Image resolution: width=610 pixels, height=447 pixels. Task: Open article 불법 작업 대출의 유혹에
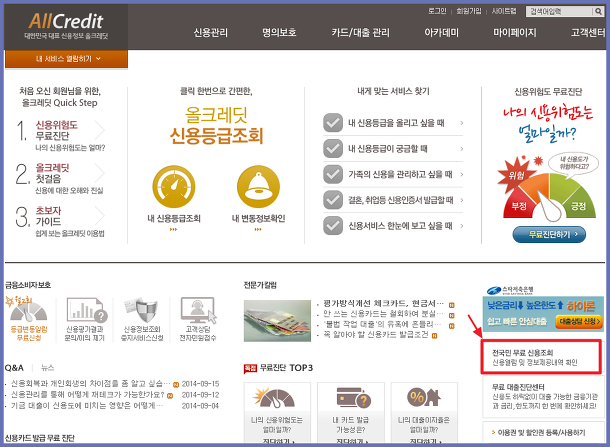coord(382,325)
